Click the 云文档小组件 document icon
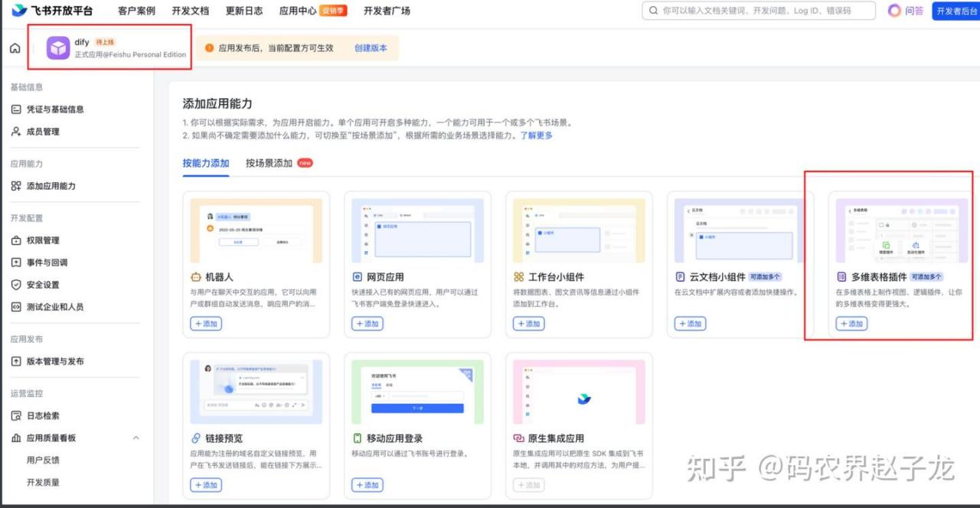The width and height of the screenshot is (980, 508). 680,277
